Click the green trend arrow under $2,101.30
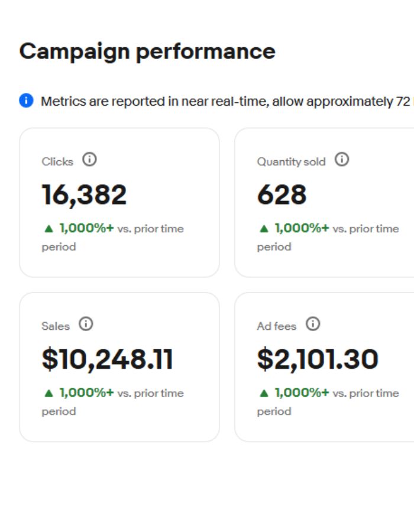This screenshot has height=532, width=414. pos(264,393)
